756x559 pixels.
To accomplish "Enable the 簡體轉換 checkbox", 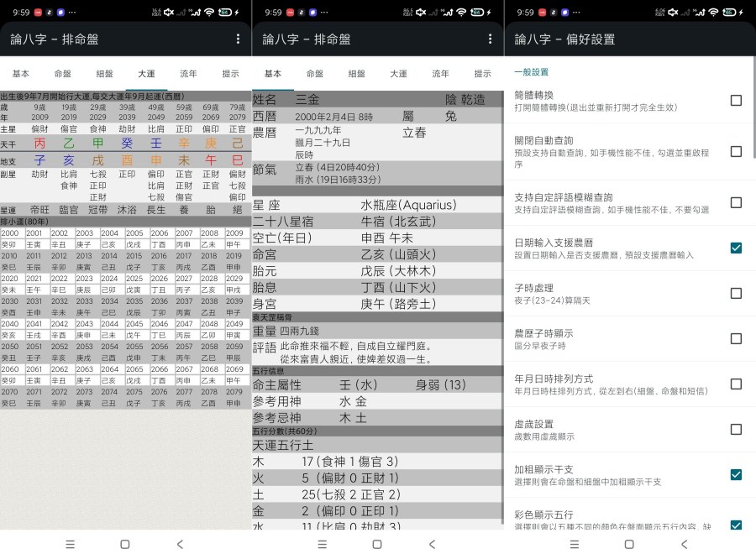I will [x=737, y=100].
